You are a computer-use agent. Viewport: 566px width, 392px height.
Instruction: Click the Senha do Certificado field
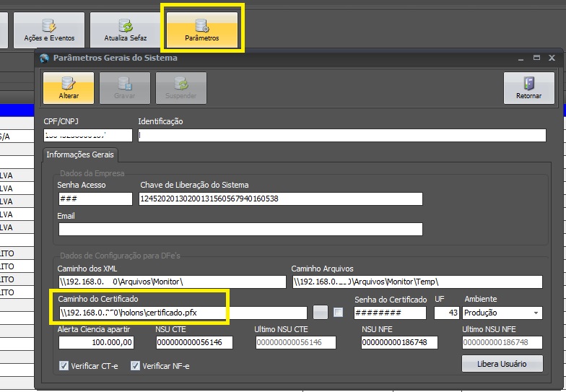[x=390, y=313]
